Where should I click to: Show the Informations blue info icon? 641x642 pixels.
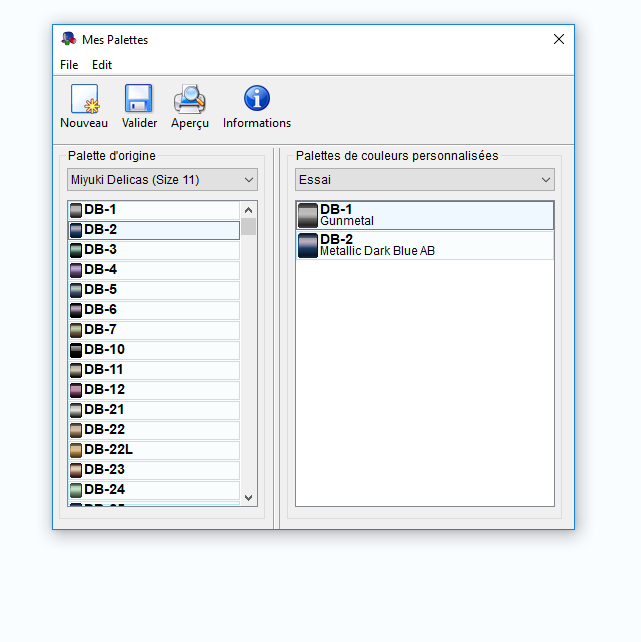coord(257,98)
